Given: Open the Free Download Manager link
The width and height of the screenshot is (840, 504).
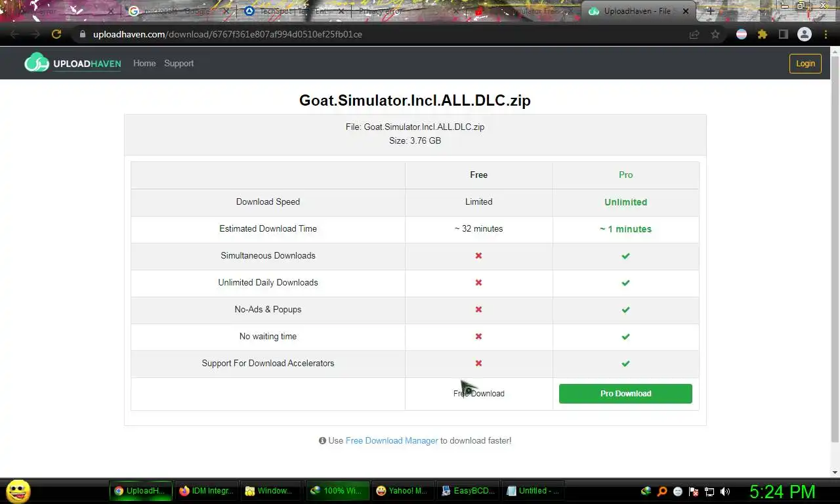Looking at the screenshot, I should coord(392,440).
